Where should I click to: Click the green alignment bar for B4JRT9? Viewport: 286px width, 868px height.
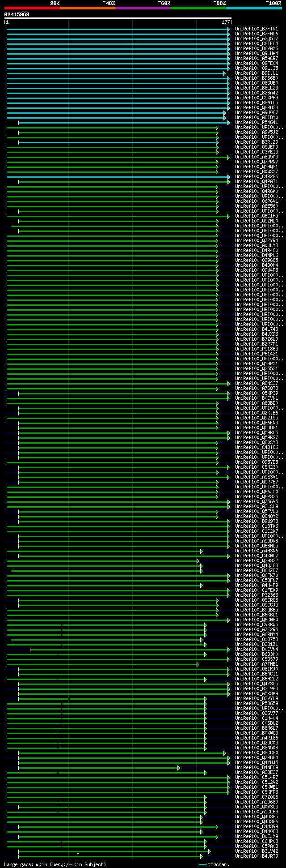(110, 856)
